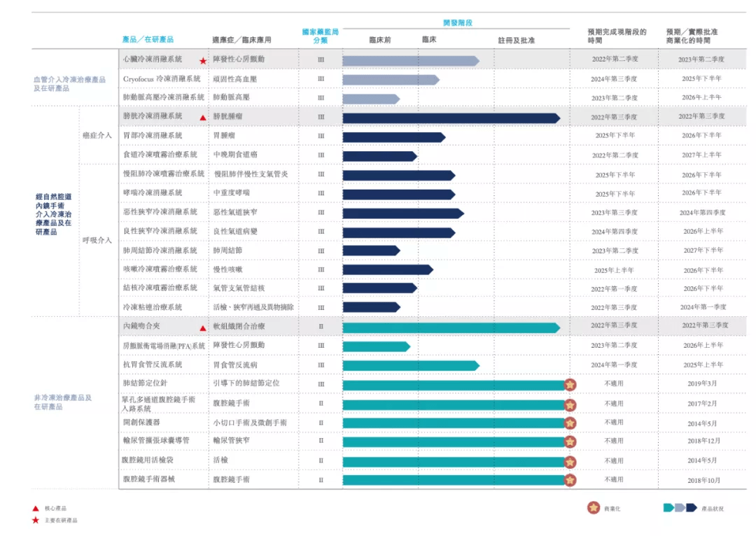
Task: Click the 主要在研產品 red star legend icon
Action: click(x=35, y=520)
